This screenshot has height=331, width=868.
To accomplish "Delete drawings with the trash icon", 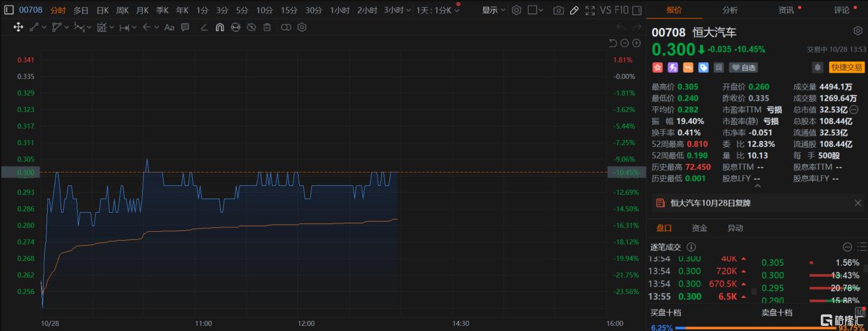I will coord(267,27).
